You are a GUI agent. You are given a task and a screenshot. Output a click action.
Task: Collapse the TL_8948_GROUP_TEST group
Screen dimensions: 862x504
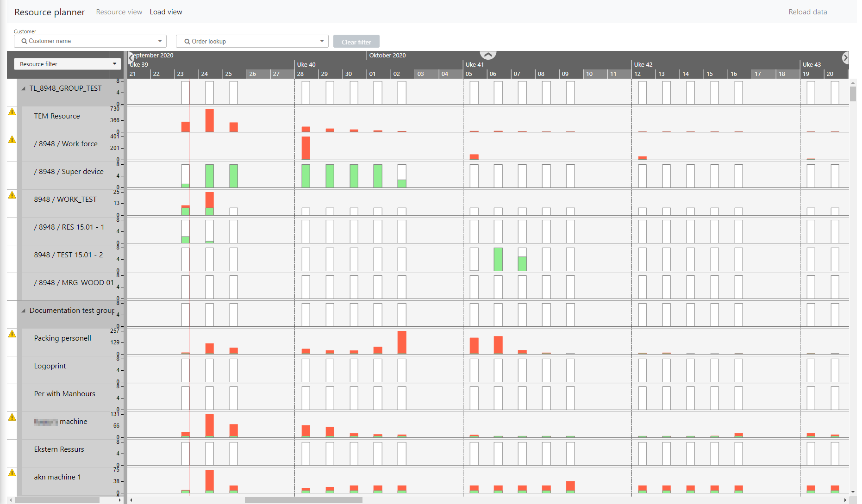point(23,88)
